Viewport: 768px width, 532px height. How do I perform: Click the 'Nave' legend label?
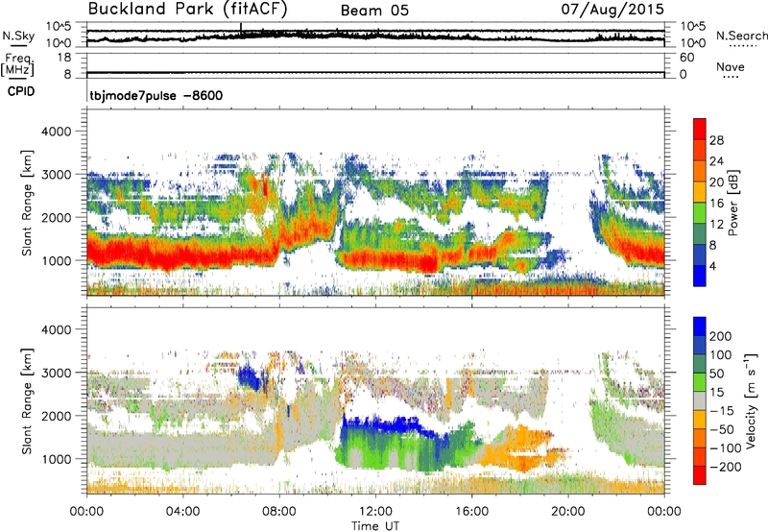731,66
